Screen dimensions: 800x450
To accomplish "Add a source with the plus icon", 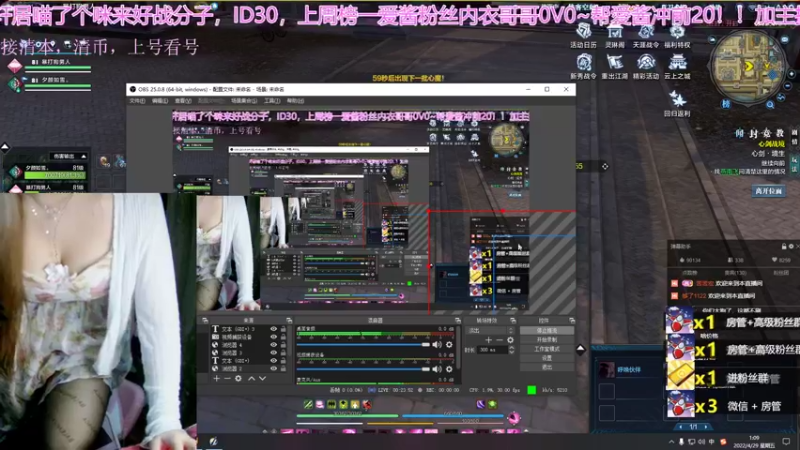I will point(216,379).
